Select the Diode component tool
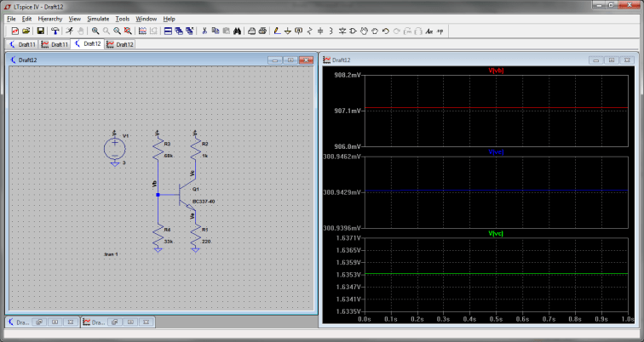Image resolution: width=644 pixels, height=342 pixels. click(x=342, y=31)
